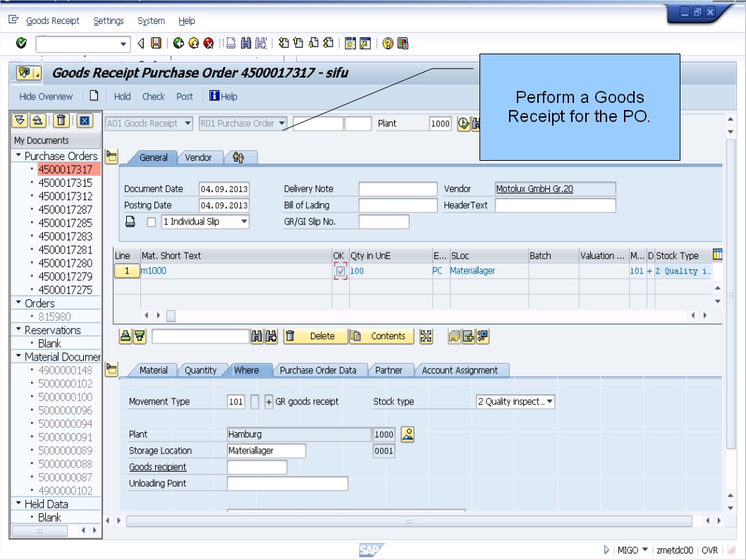Click the trash icon in My Documents panel
This screenshot has width=746, height=560.
click(60, 121)
